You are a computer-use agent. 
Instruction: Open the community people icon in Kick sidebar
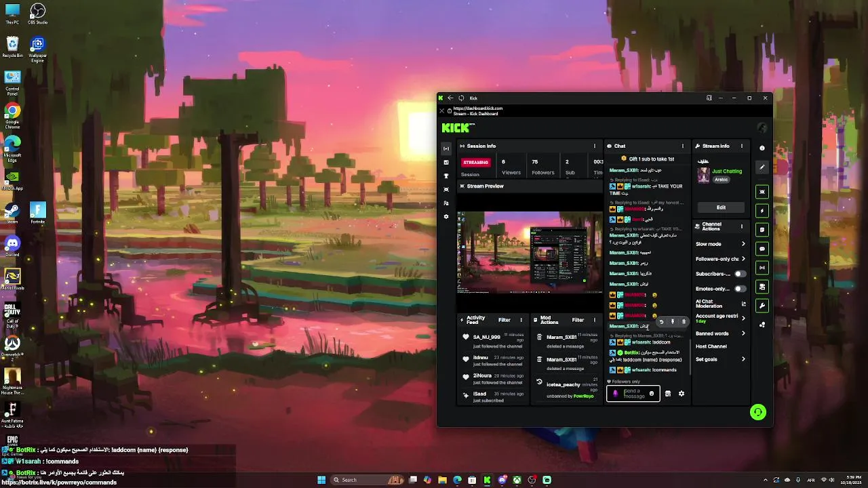pos(446,203)
